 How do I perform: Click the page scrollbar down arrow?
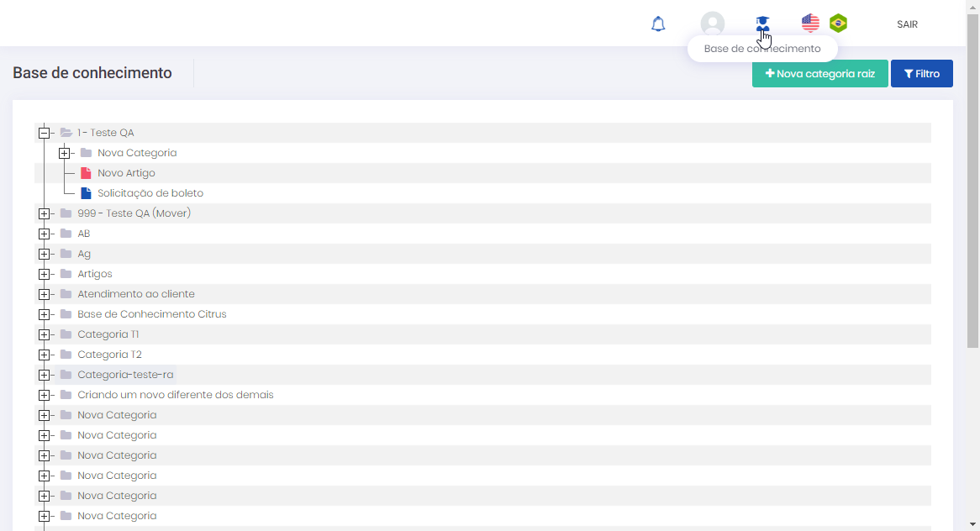coord(972,523)
